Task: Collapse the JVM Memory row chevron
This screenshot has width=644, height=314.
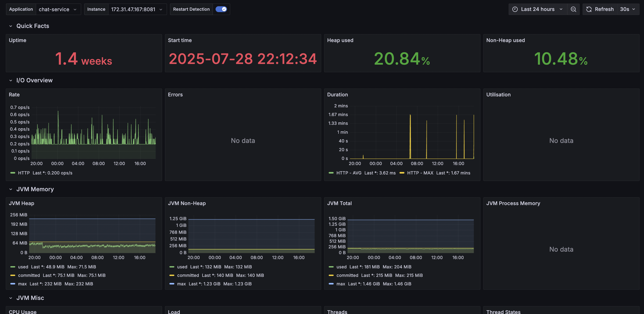Action: (x=11, y=189)
